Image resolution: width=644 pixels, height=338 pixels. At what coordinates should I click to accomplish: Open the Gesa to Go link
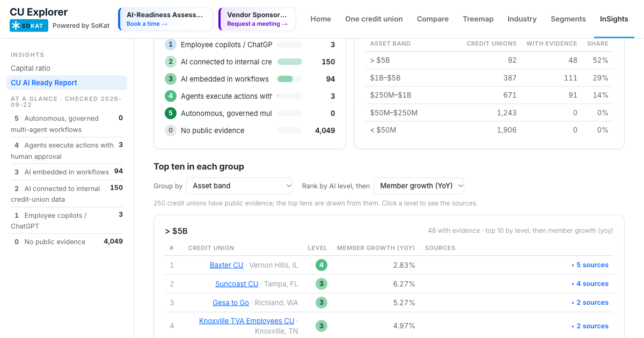231,303
